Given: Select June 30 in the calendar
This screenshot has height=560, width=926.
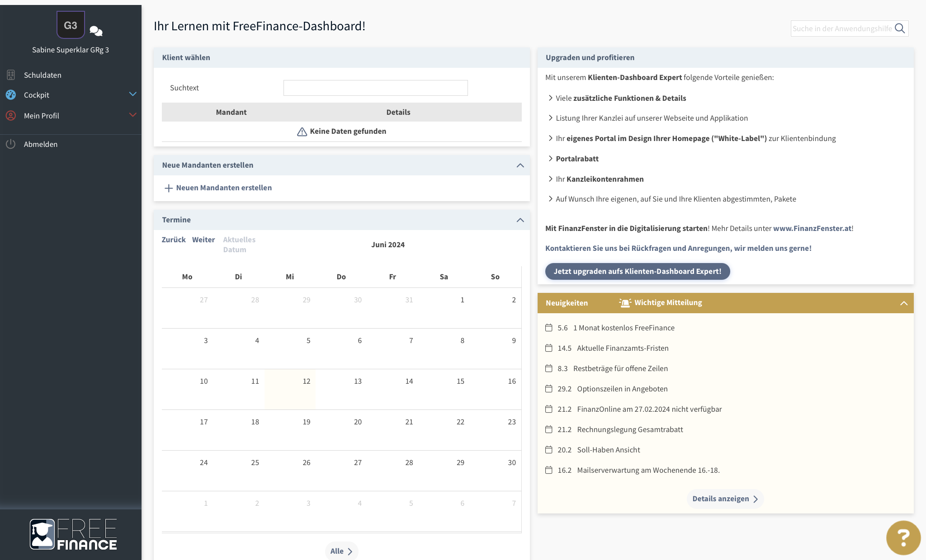Looking at the screenshot, I should point(495,471).
